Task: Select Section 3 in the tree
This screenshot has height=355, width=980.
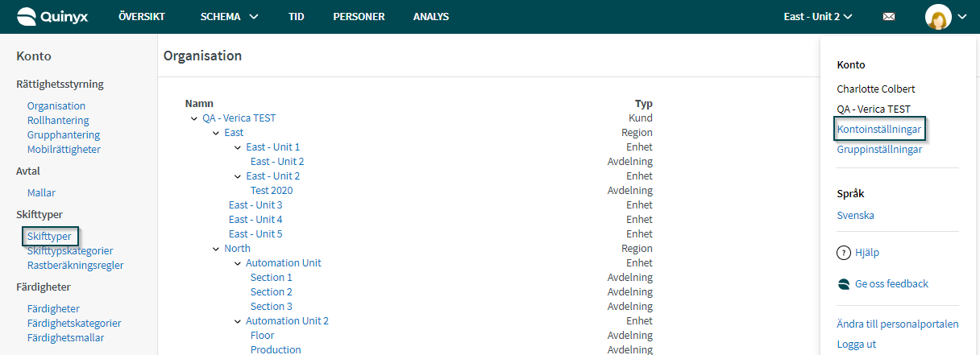Action: point(272,307)
